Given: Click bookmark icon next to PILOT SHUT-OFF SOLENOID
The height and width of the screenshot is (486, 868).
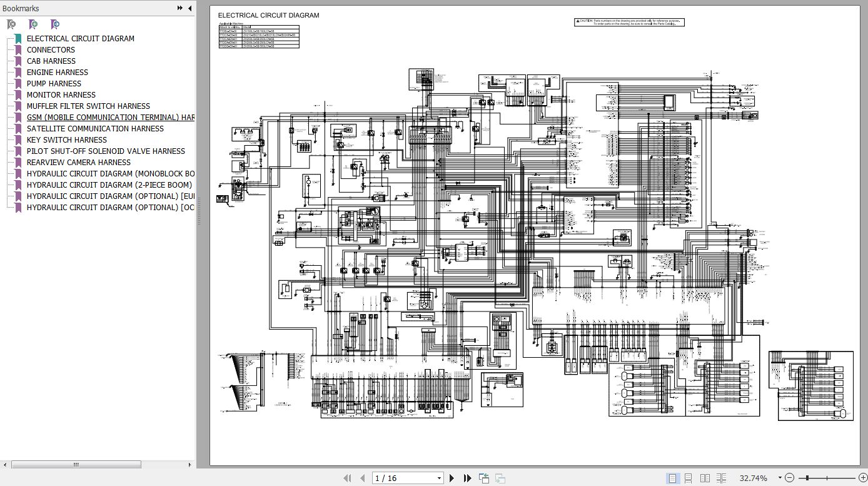Looking at the screenshot, I should coord(18,151).
